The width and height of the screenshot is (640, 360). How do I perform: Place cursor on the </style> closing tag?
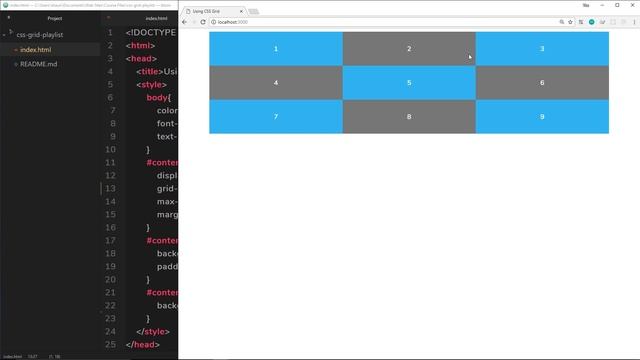153,331
